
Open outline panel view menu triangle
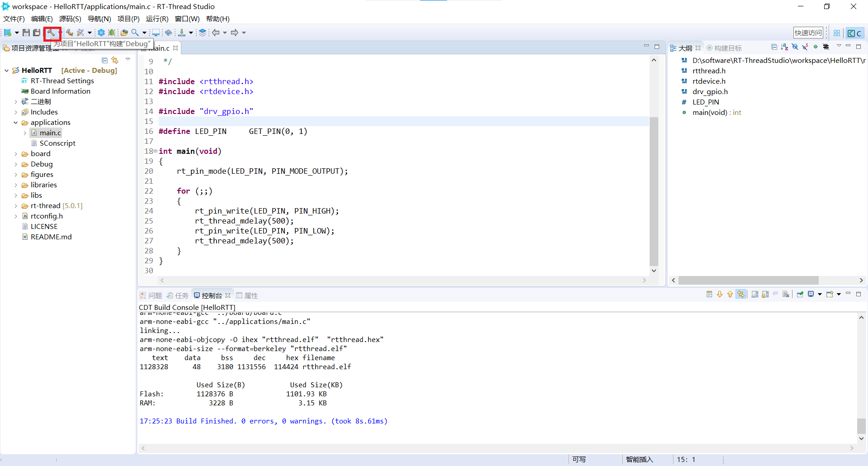(839, 46)
